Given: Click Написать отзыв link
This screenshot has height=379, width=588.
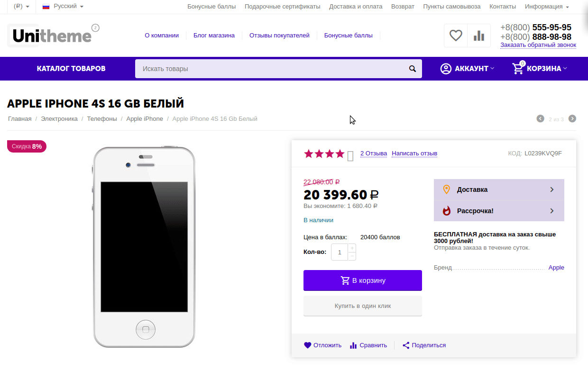Looking at the screenshot, I should point(414,153).
